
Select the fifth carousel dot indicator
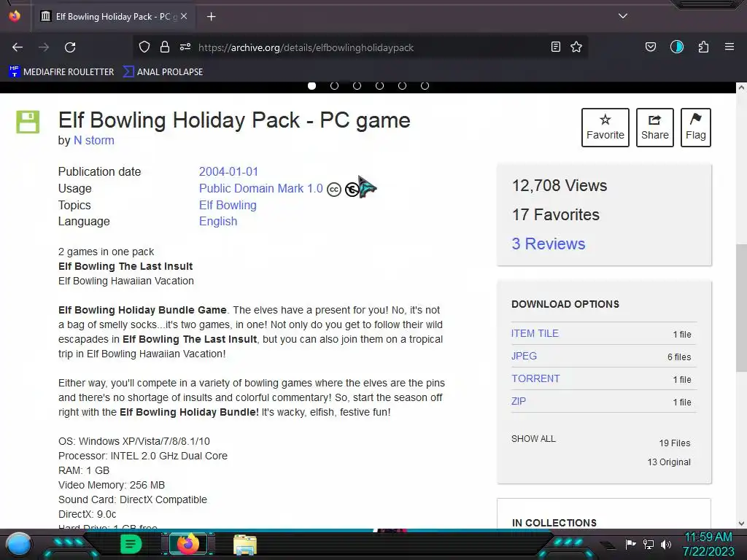pos(402,86)
